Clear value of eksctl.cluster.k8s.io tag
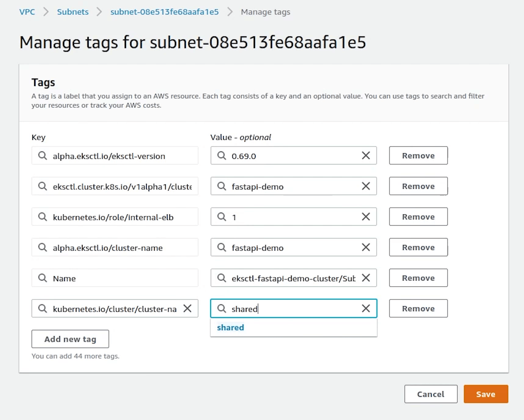524x420 pixels. point(366,186)
